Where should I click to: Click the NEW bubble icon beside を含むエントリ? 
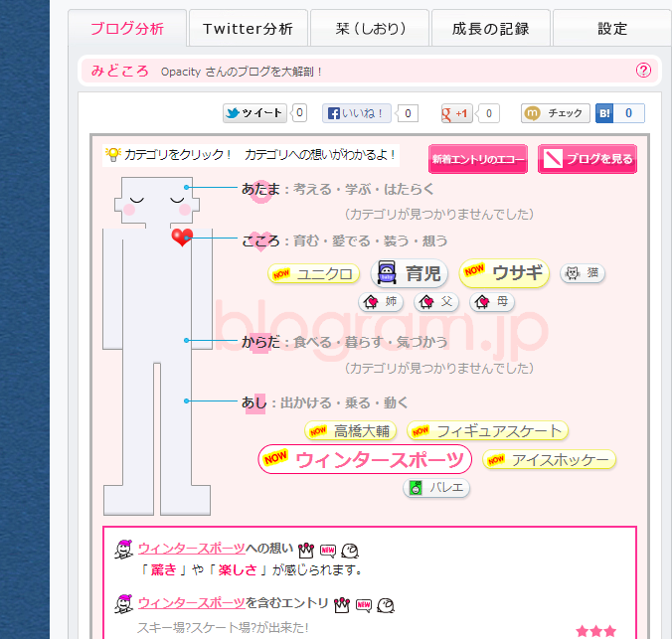coord(364,605)
